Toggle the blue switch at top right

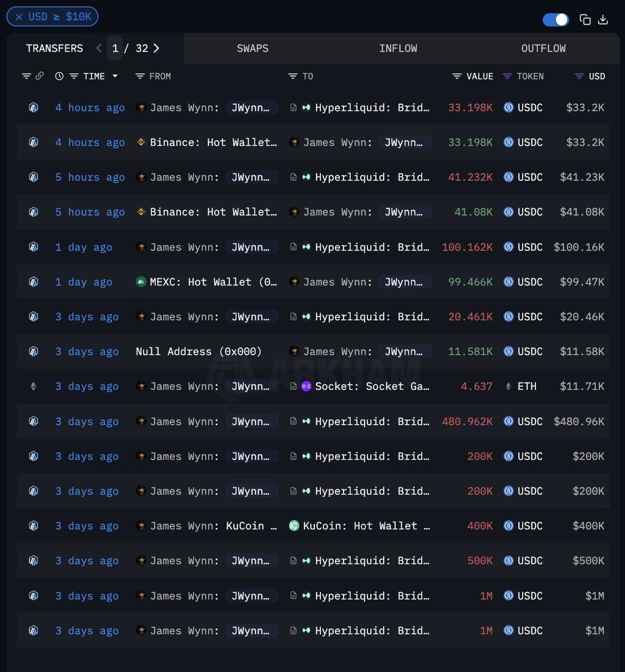click(x=556, y=20)
